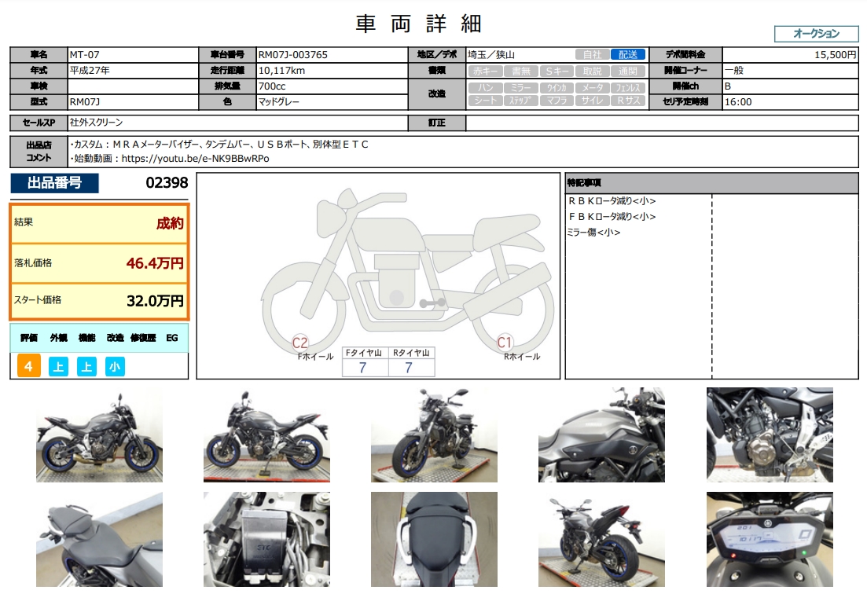Click the 型式 RM07J cell
867x616 pixels.
pyautogui.click(x=133, y=101)
